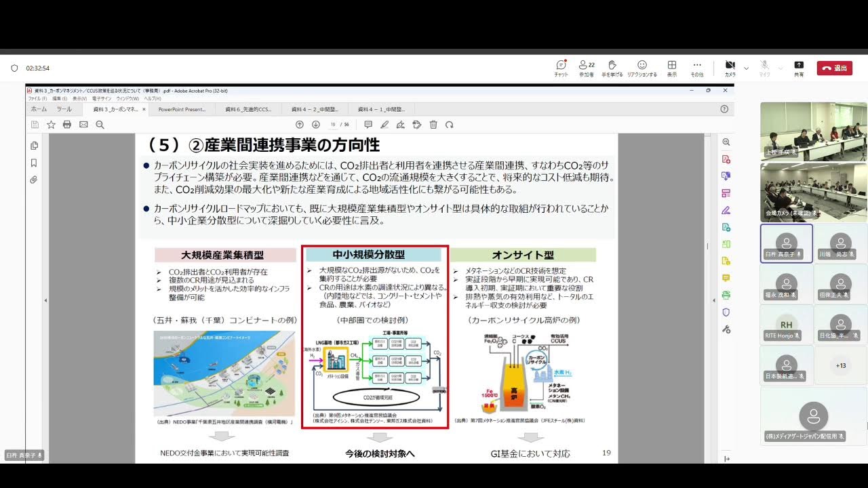Open Create PDF tool in right pane

click(x=726, y=159)
